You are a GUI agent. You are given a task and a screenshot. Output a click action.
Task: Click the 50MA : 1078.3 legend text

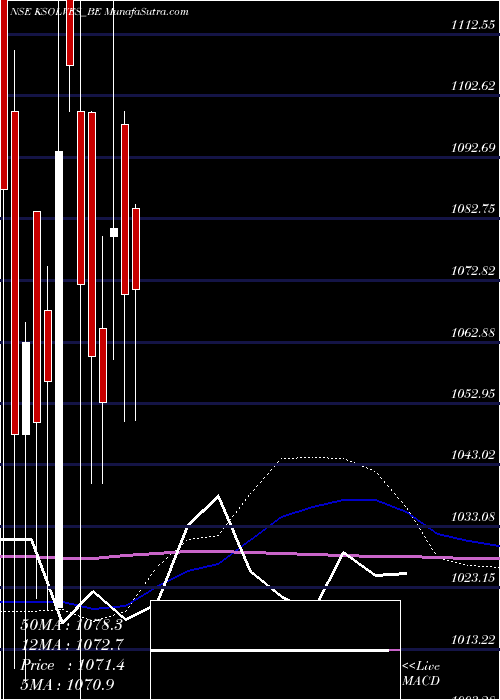[x=72, y=625]
